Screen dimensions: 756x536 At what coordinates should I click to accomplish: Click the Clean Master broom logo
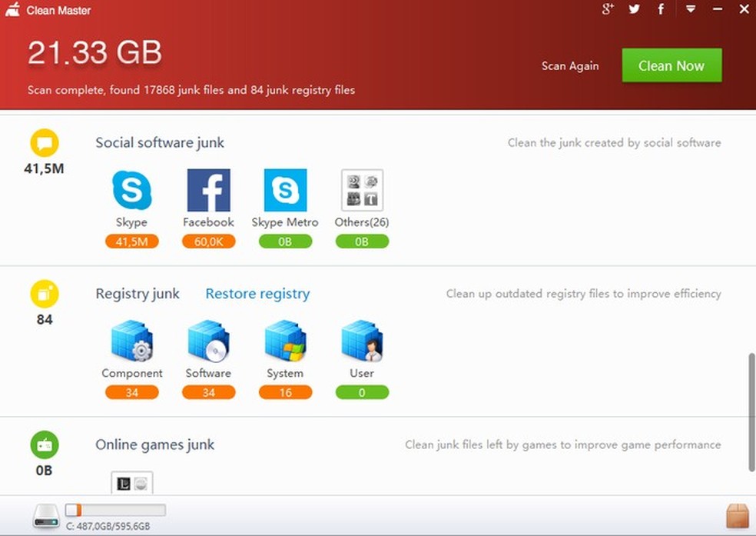pyautogui.click(x=12, y=9)
